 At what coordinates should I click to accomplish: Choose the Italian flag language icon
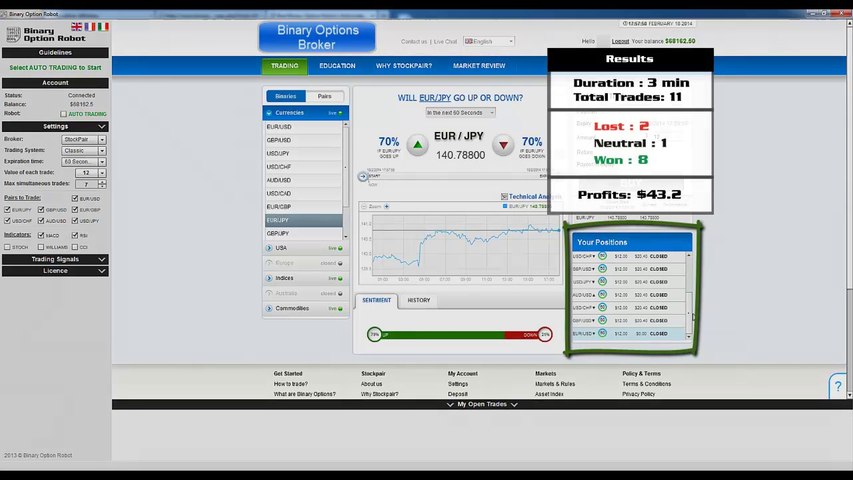pyautogui.click(x=103, y=26)
